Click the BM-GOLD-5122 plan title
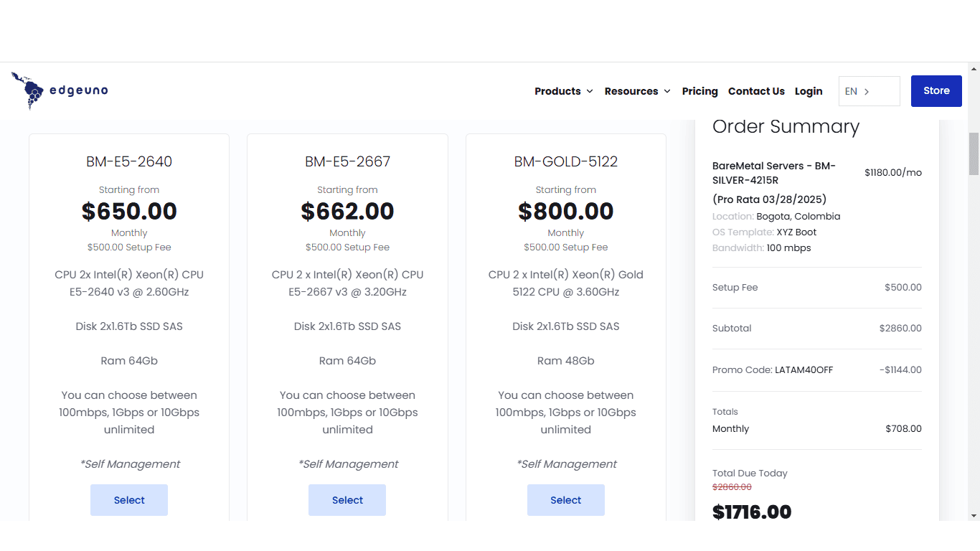The height and width of the screenshot is (551, 980). point(566,161)
